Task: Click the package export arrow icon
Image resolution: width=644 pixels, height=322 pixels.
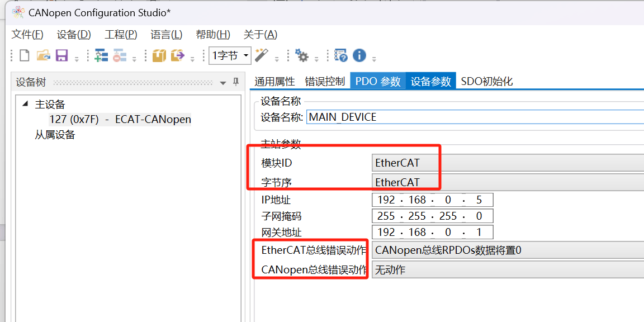Action: coord(177,55)
